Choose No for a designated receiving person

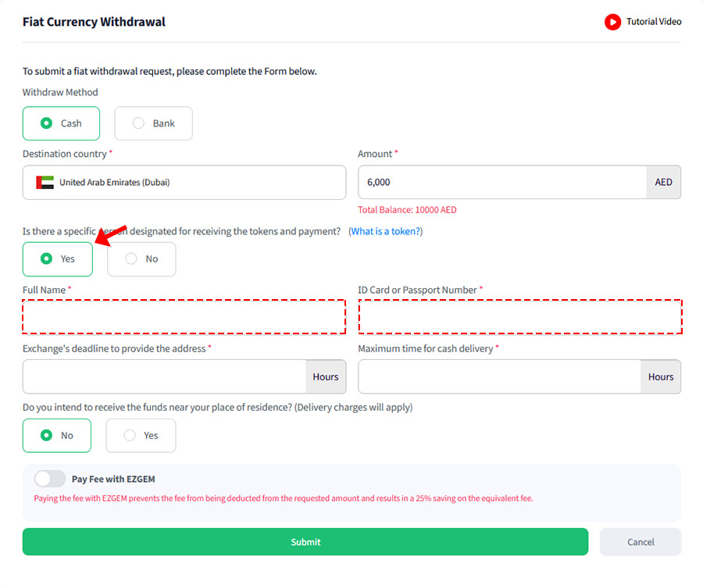(141, 259)
